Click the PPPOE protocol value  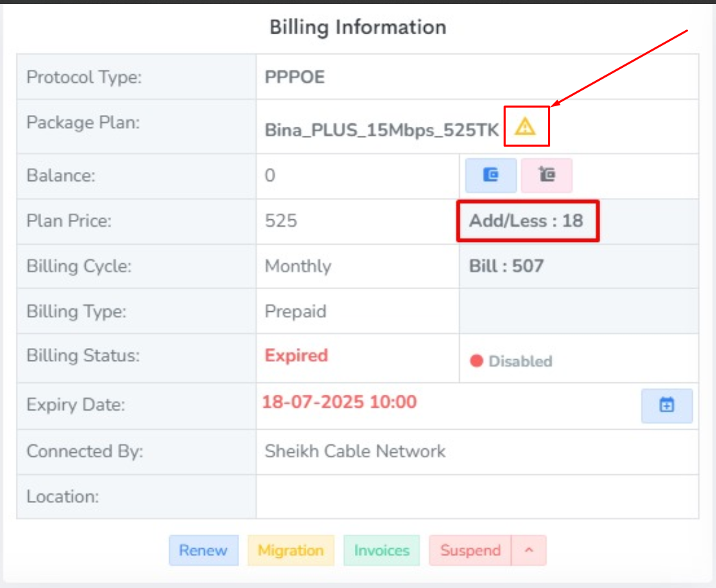pos(295,77)
